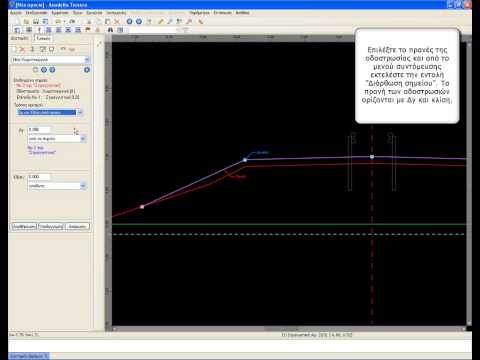Click the horizontal scrollbar under the drawing
Image resolution: width=480 pixels, height=360 pixels.
click(x=289, y=329)
